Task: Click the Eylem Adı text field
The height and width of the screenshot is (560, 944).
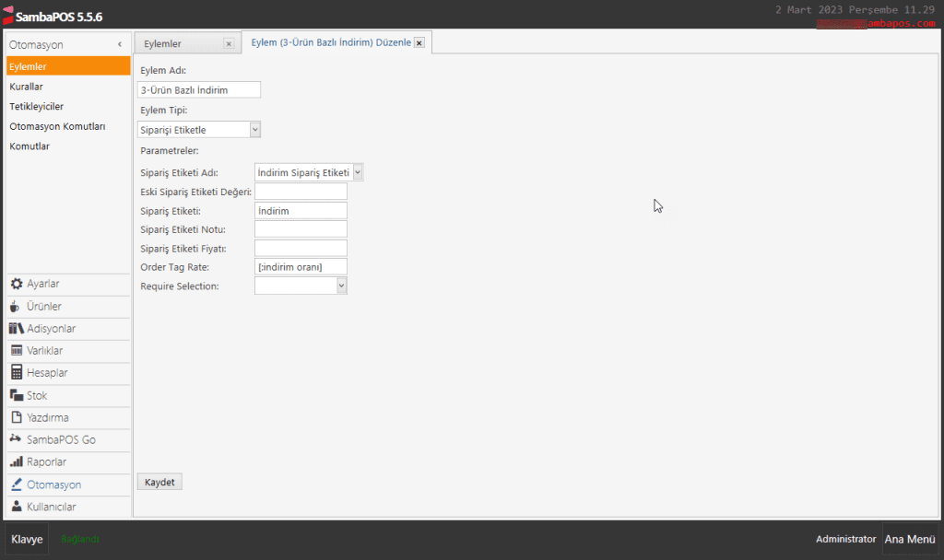Action: coord(199,89)
